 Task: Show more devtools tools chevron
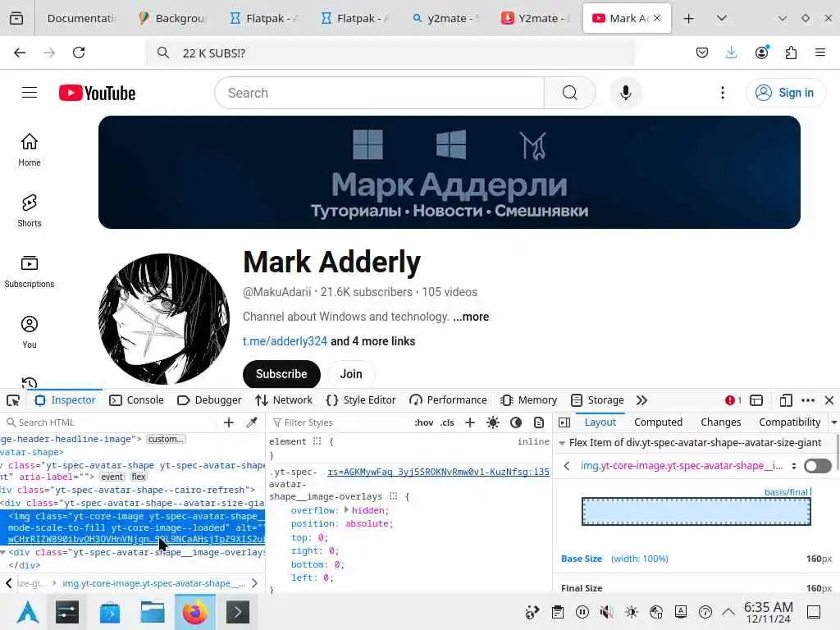tap(641, 400)
